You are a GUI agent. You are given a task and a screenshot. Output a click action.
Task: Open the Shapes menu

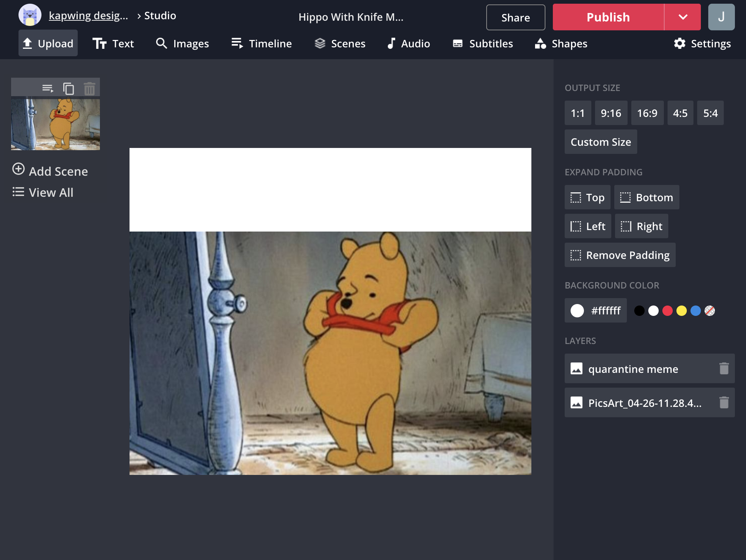561,44
